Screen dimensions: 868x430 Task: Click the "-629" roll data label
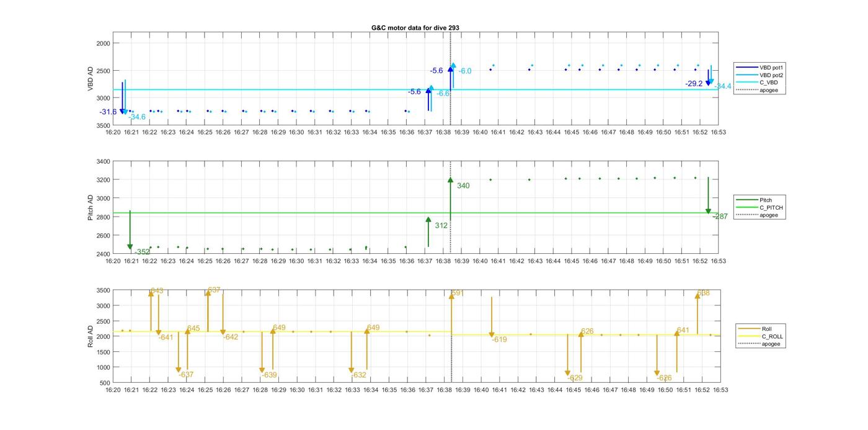click(x=575, y=378)
